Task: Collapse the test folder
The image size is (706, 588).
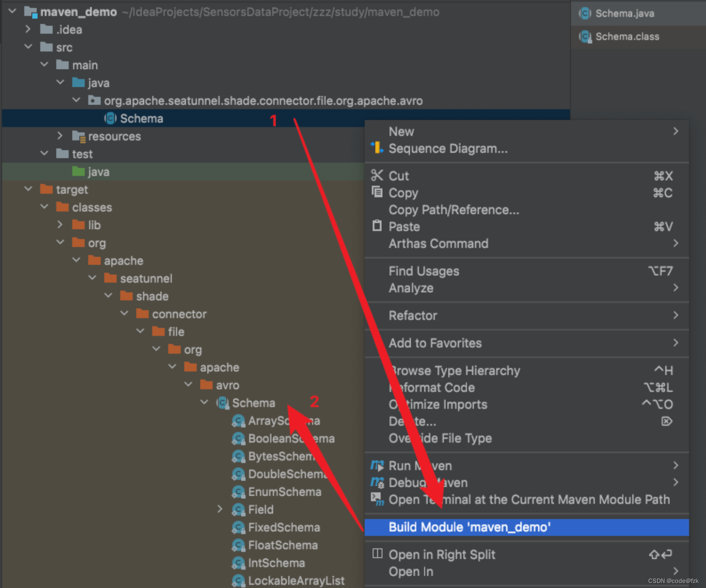Action: tap(44, 153)
